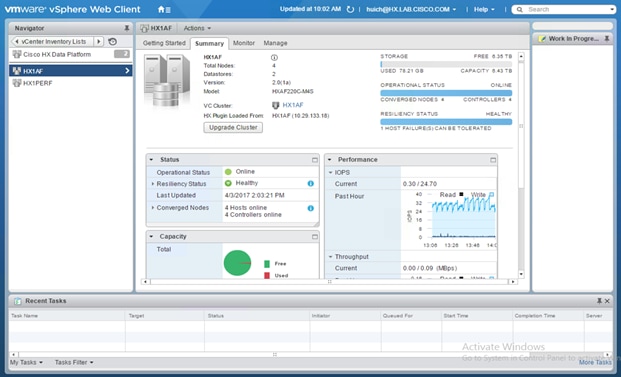The height and width of the screenshot is (377, 621).
Task: Sort tasks by Task Name column
Action: click(67, 316)
